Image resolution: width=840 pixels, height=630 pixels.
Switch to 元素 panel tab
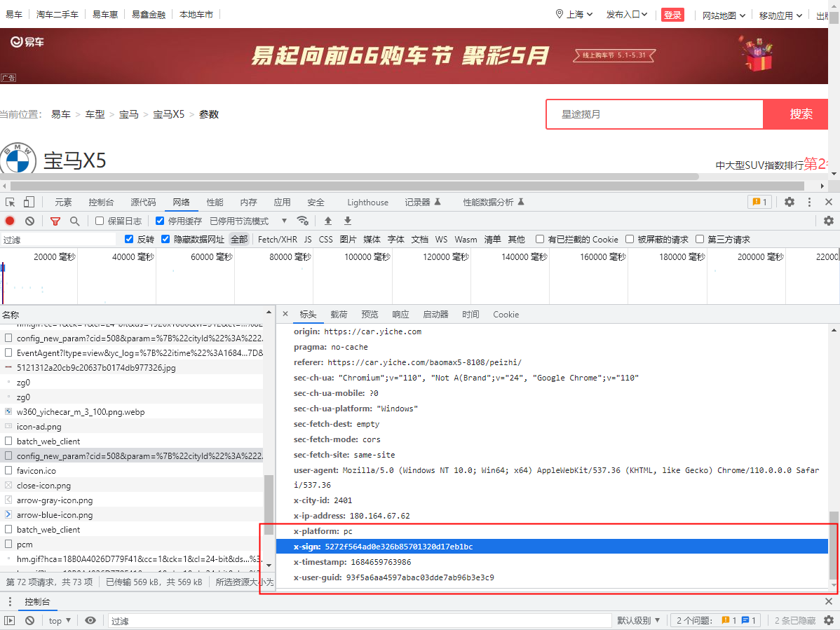(63, 203)
